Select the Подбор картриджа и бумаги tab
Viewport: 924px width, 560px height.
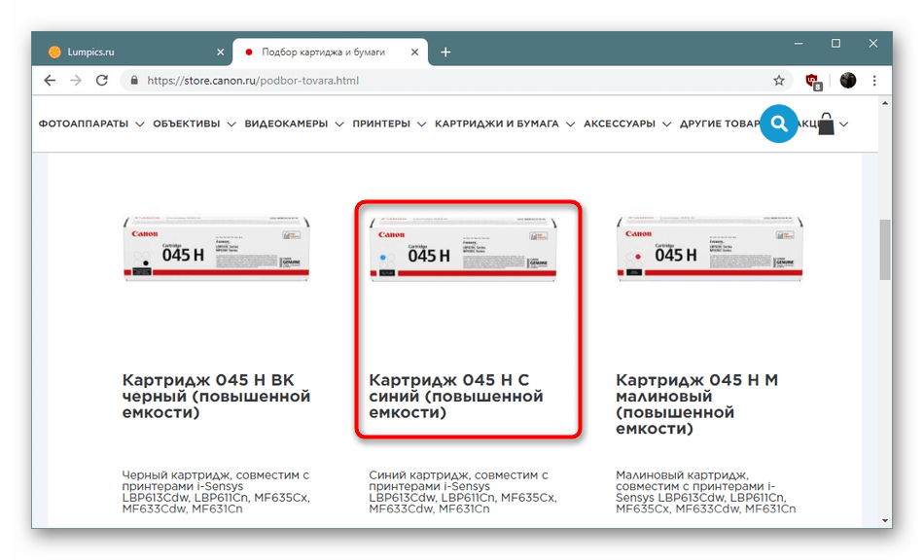click(x=330, y=52)
